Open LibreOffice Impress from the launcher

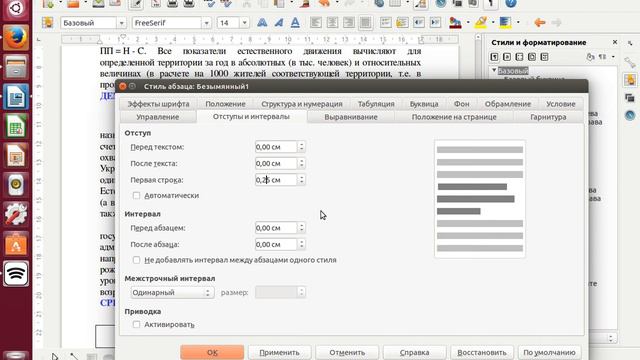(x=16, y=156)
